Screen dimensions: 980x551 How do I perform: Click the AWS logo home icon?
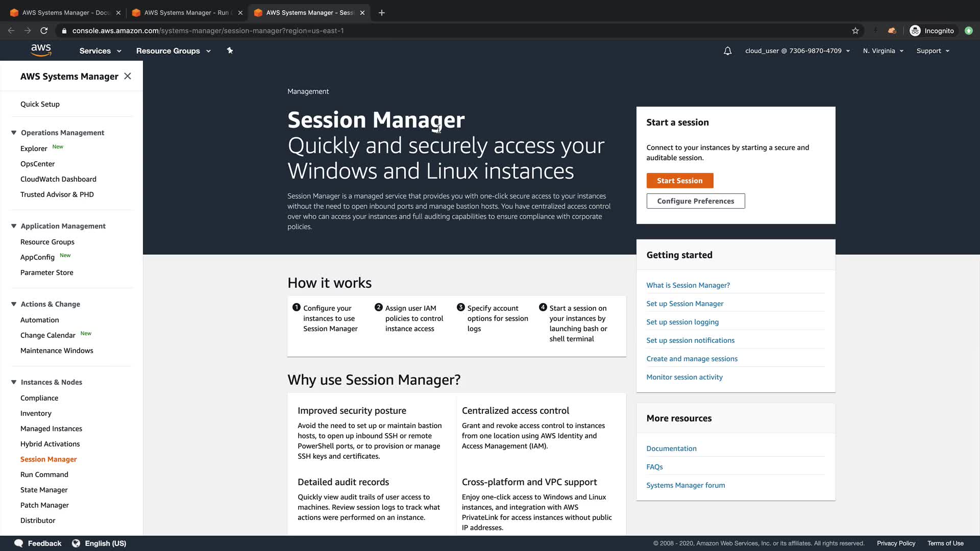41,50
